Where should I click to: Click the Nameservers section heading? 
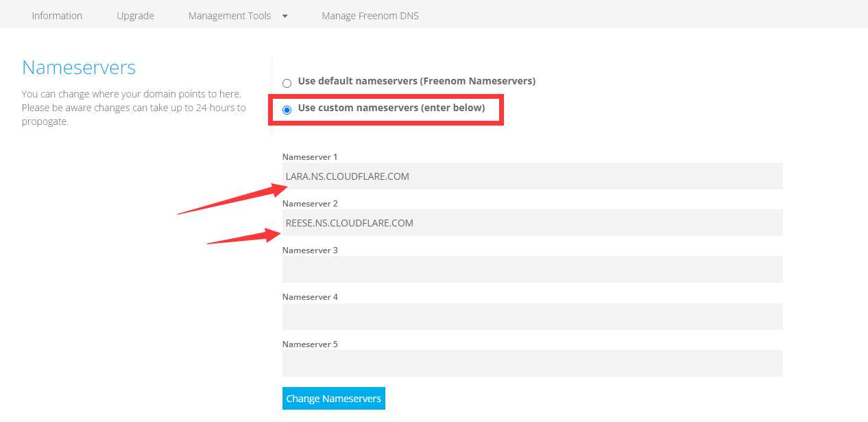point(79,67)
